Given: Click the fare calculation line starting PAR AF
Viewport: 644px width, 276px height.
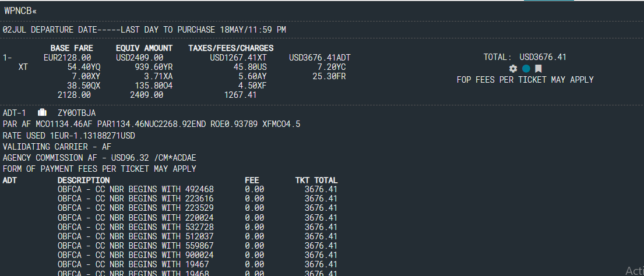Looking at the screenshot, I should (x=152, y=125).
